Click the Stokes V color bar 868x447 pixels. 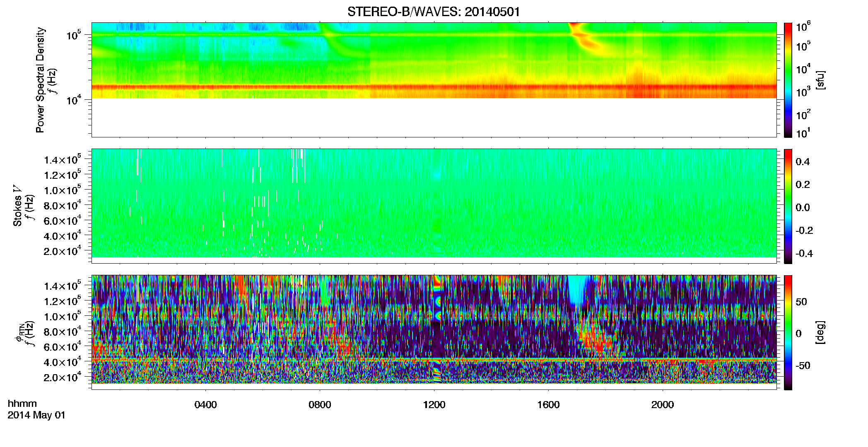click(x=788, y=206)
